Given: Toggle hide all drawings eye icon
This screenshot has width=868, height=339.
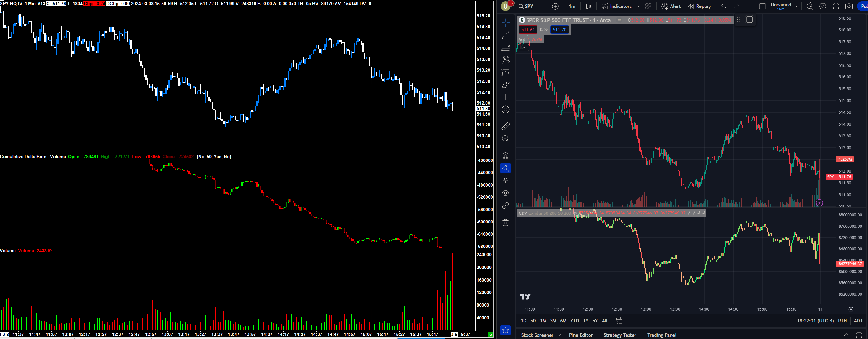Looking at the screenshot, I should (505, 193).
